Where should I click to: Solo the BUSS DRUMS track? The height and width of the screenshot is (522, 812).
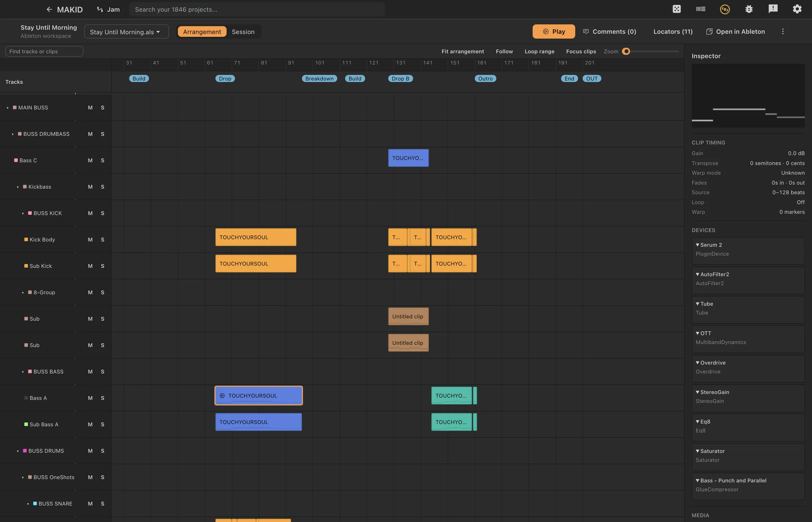click(102, 451)
